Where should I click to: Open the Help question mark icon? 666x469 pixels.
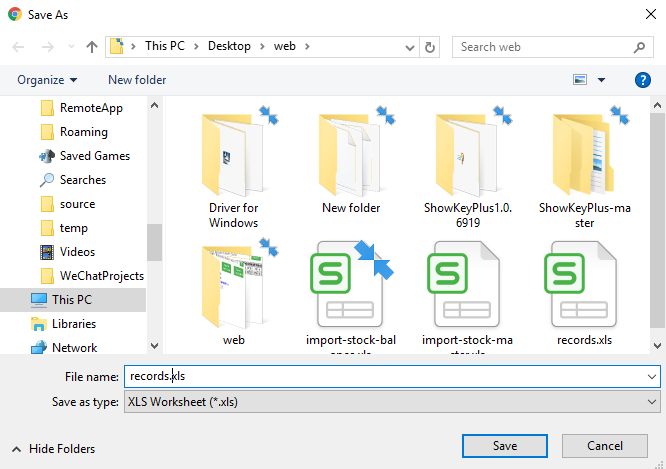(643, 80)
